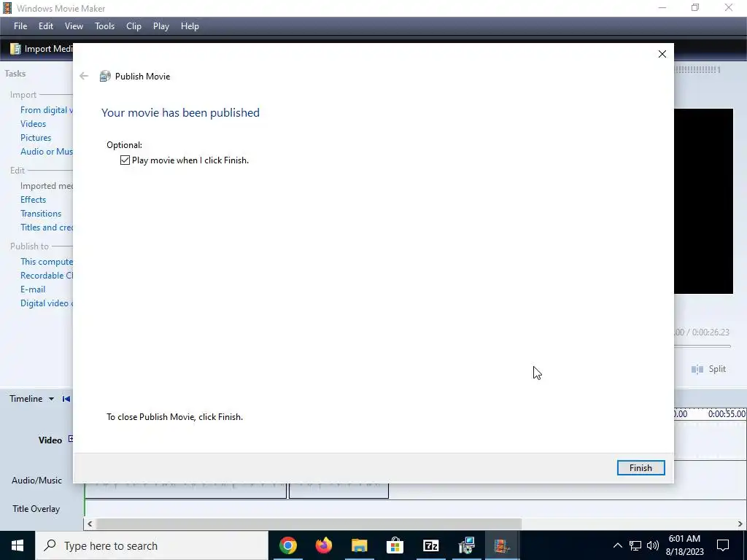Click rewind timeline button
Image resolution: width=747 pixels, height=560 pixels.
tap(66, 399)
